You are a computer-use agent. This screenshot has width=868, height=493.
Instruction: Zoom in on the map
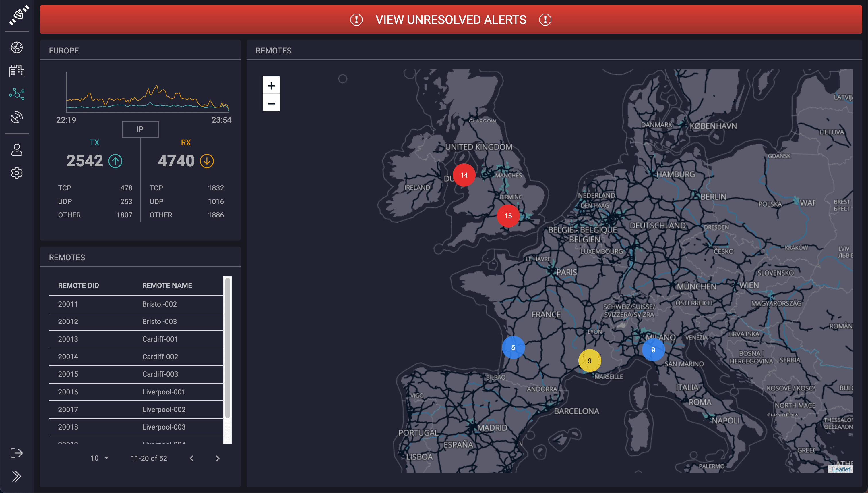click(271, 86)
